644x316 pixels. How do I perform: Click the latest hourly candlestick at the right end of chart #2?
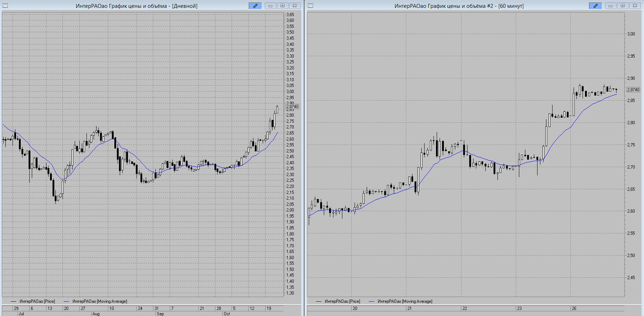(x=616, y=91)
